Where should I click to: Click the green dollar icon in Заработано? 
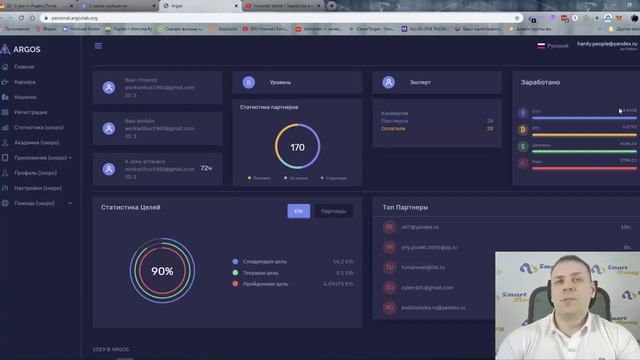pyautogui.click(x=523, y=147)
